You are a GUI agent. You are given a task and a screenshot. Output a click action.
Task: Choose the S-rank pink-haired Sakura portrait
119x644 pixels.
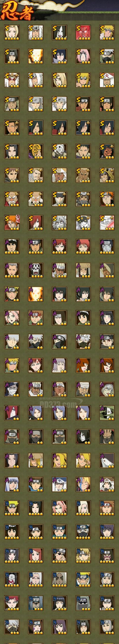tap(83, 56)
